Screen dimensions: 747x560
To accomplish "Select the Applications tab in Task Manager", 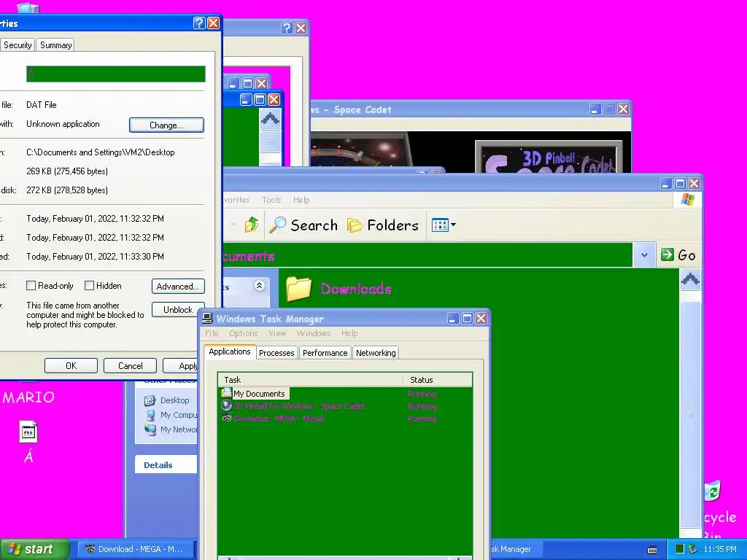I will [230, 351].
